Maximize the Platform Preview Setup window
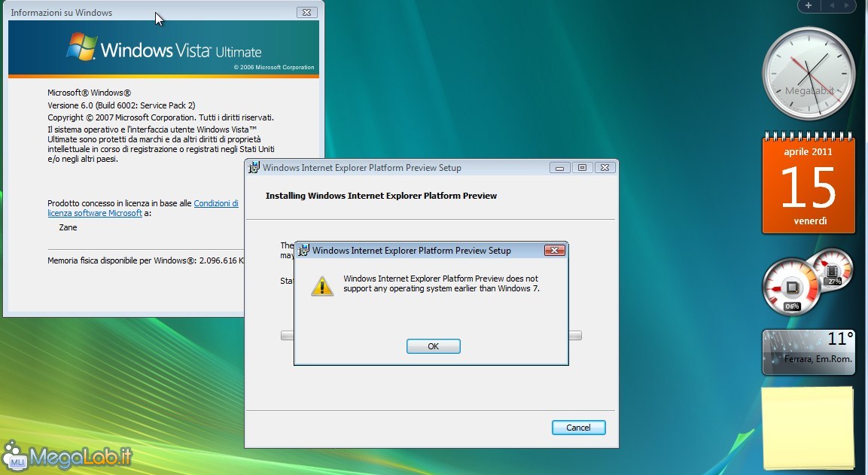 [x=582, y=167]
